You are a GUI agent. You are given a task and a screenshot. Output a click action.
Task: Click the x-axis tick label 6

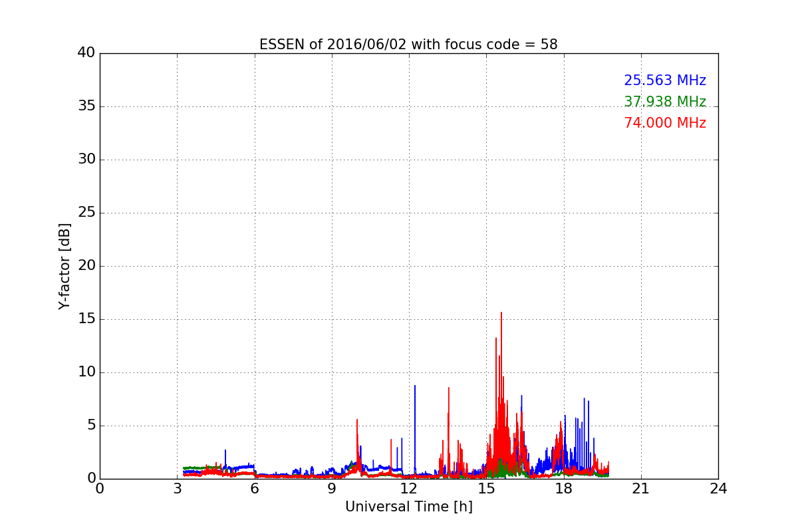click(254, 489)
